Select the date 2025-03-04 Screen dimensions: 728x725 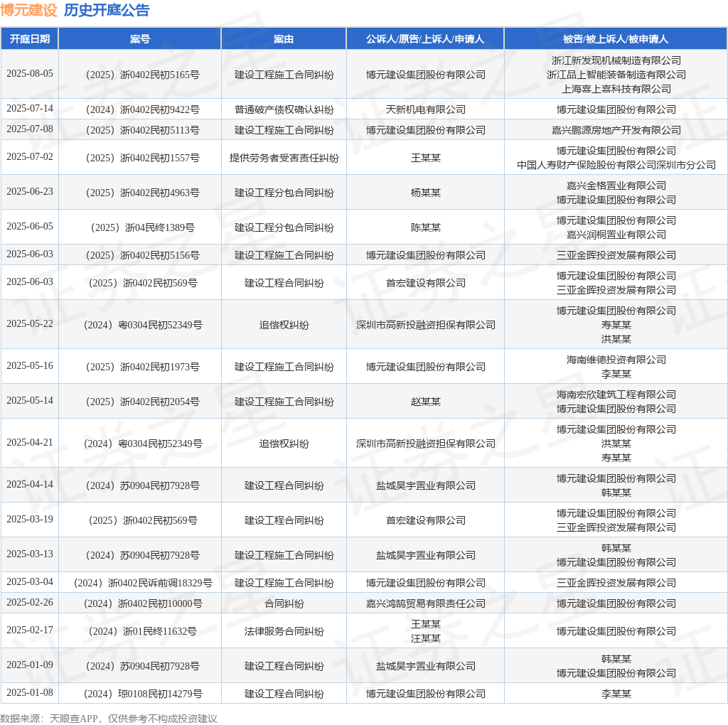(x=30, y=582)
